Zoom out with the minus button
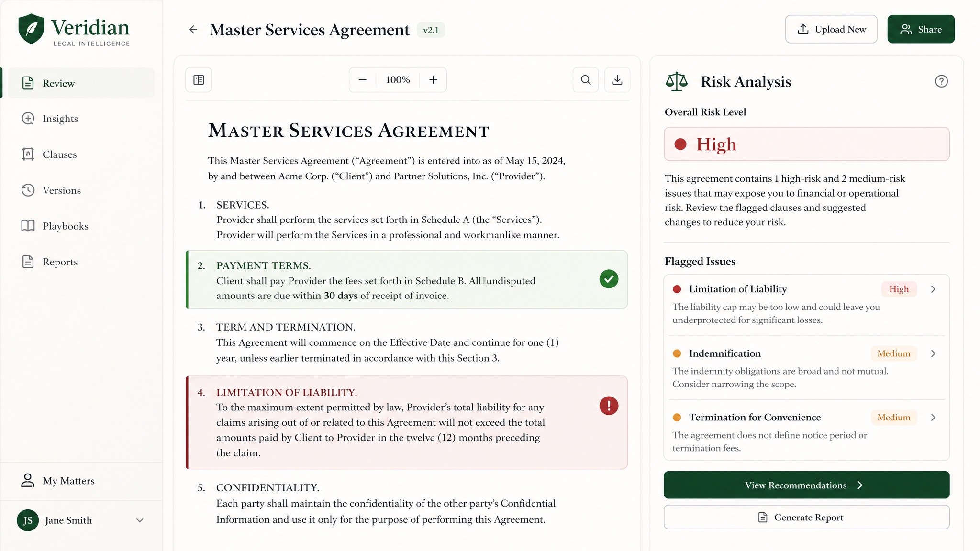 click(x=363, y=80)
